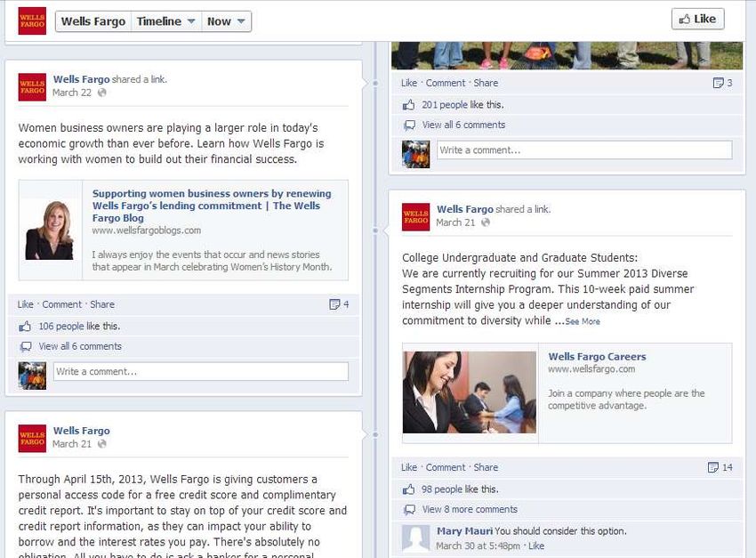The image size is (756, 558).
Task: Like the Wells Fargo page
Action: coord(697,19)
